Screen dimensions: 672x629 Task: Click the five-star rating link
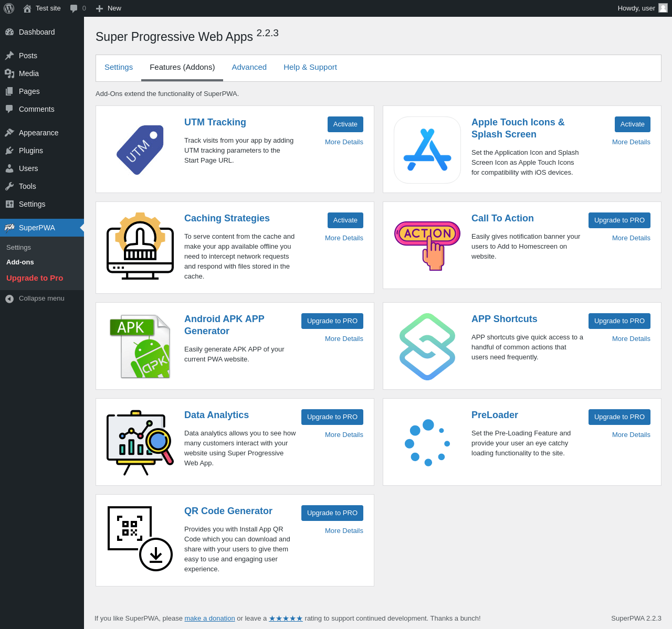(286, 619)
